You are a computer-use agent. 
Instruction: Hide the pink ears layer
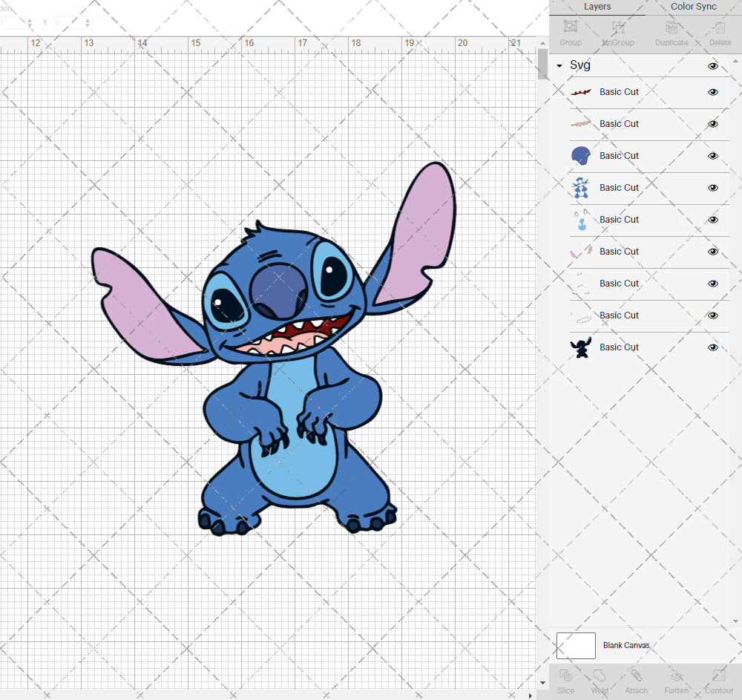pyautogui.click(x=712, y=252)
